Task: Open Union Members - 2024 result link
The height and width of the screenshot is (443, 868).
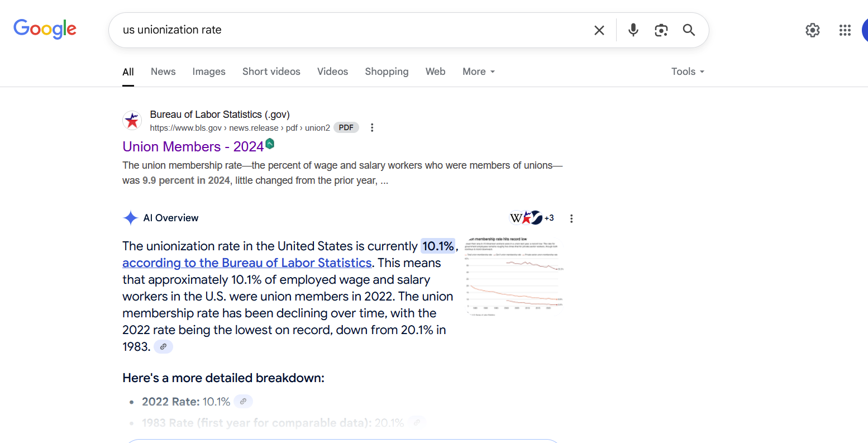Action: (193, 146)
